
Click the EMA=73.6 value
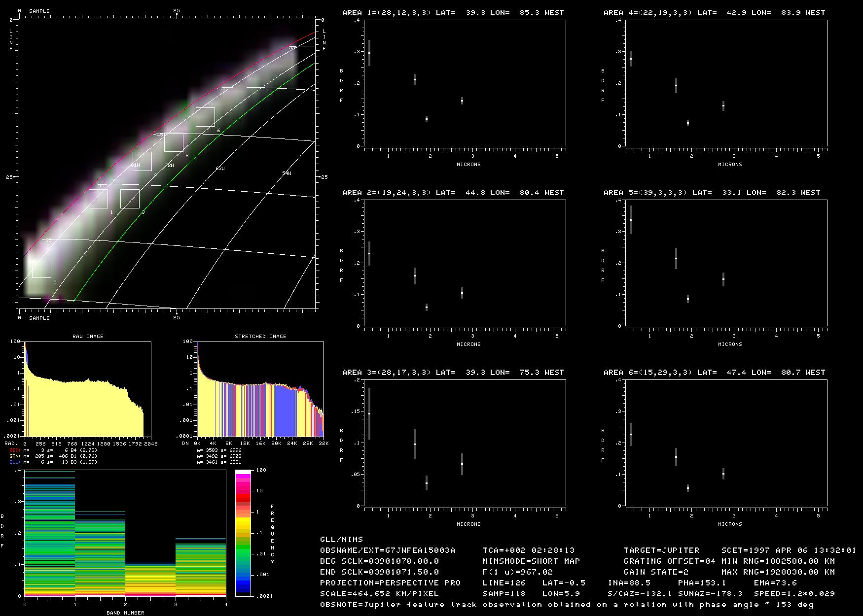775,583
